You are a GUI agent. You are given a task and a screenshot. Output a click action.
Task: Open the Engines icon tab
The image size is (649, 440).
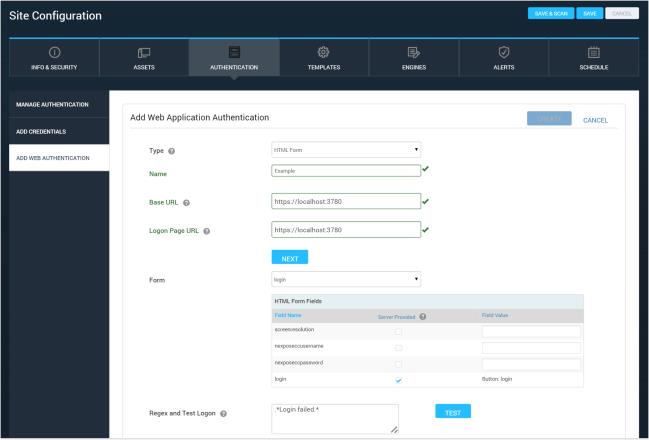pos(413,52)
